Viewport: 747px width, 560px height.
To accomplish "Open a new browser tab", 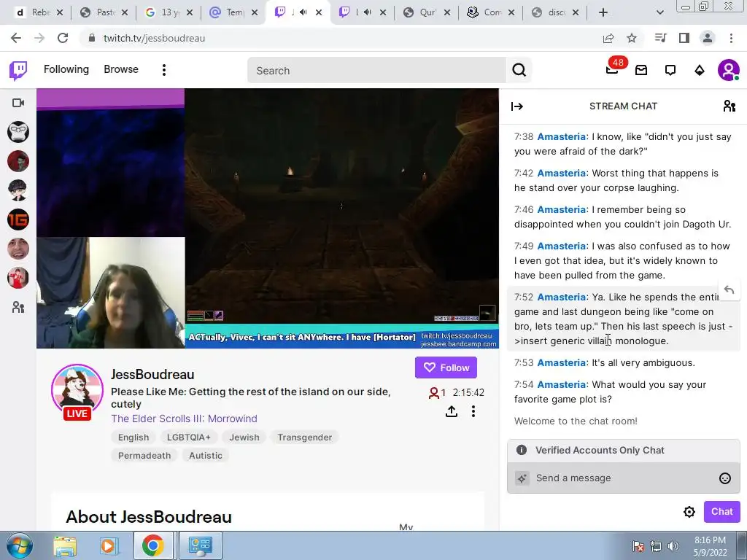I will pyautogui.click(x=603, y=12).
